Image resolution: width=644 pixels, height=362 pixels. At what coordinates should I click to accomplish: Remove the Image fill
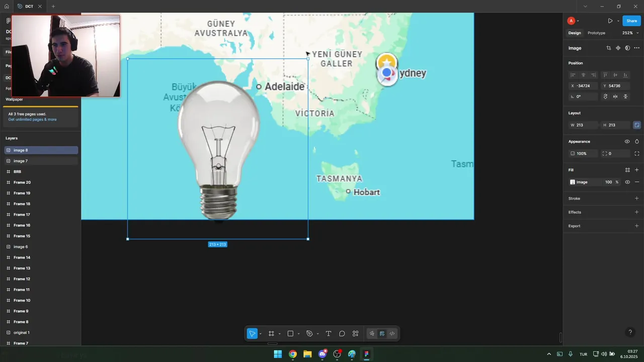(x=637, y=182)
